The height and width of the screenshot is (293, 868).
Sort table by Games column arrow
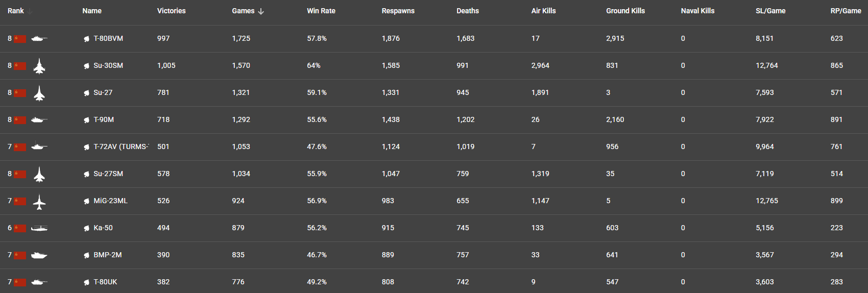point(261,11)
